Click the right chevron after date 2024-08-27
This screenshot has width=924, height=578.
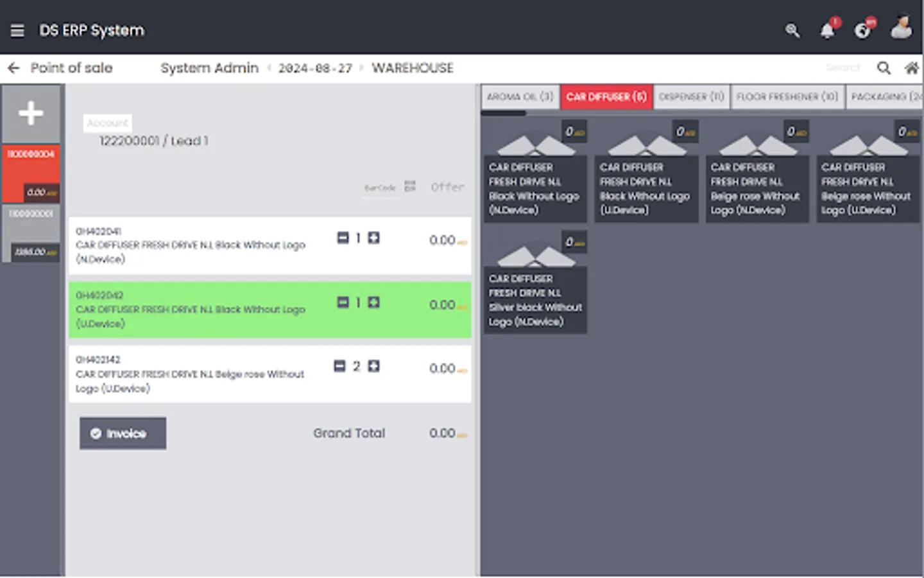click(x=363, y=67)
